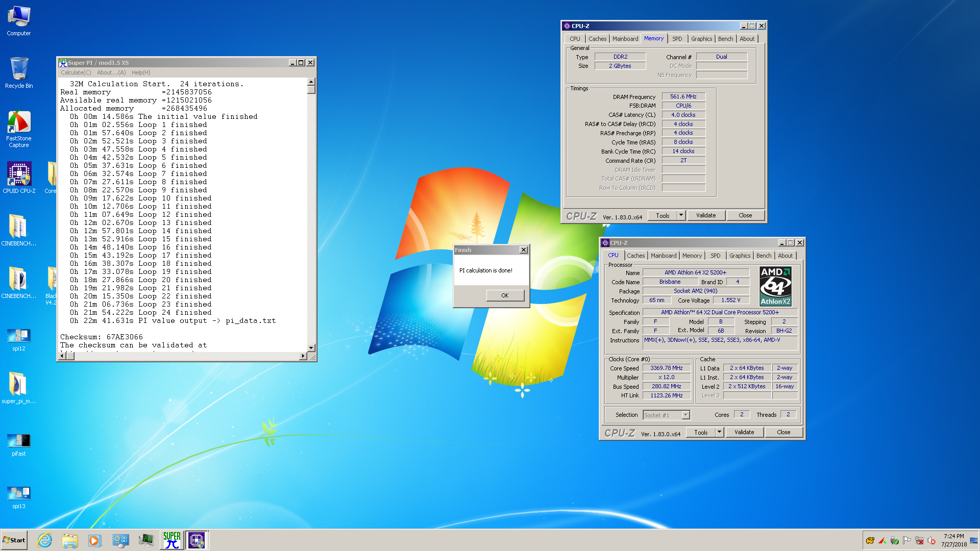Screen dimensions: 980x551
Task: Click the Checksum: 67AE3066 line
Action: pyautogui.click(x=102, y=337)
